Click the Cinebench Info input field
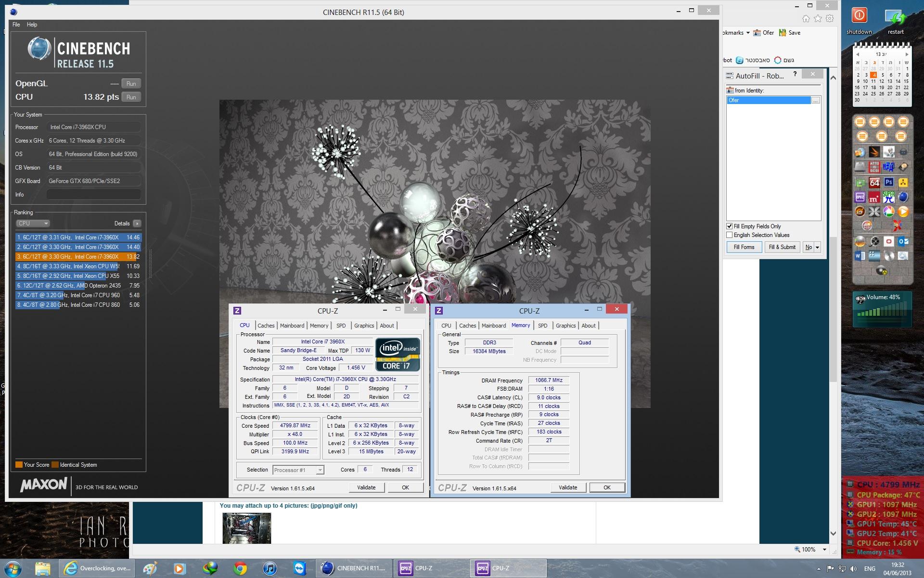Viewport: 924px width, 578px height. click(93, 195)
